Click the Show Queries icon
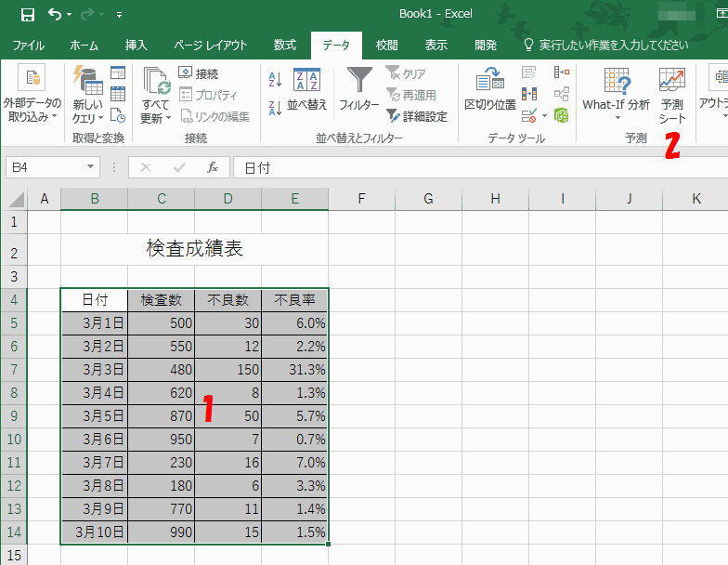The image size is (728, 565). click(x=118, y=72)
